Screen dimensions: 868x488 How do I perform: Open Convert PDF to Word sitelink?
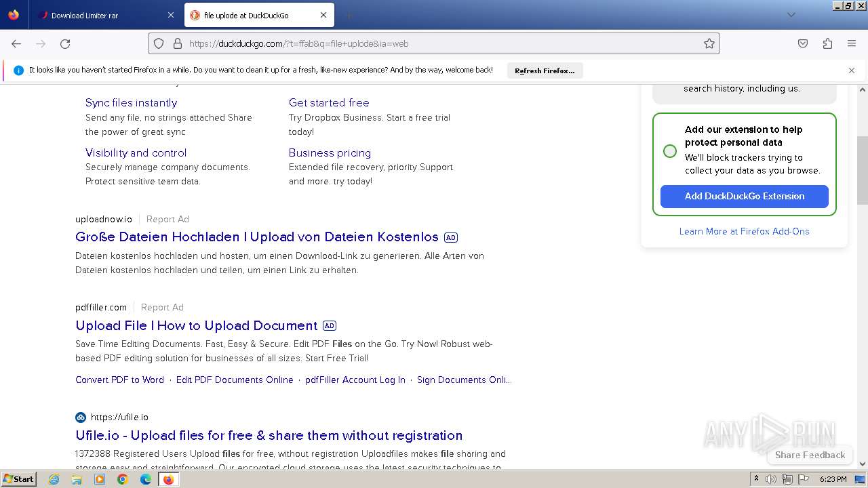pos(120,380)
